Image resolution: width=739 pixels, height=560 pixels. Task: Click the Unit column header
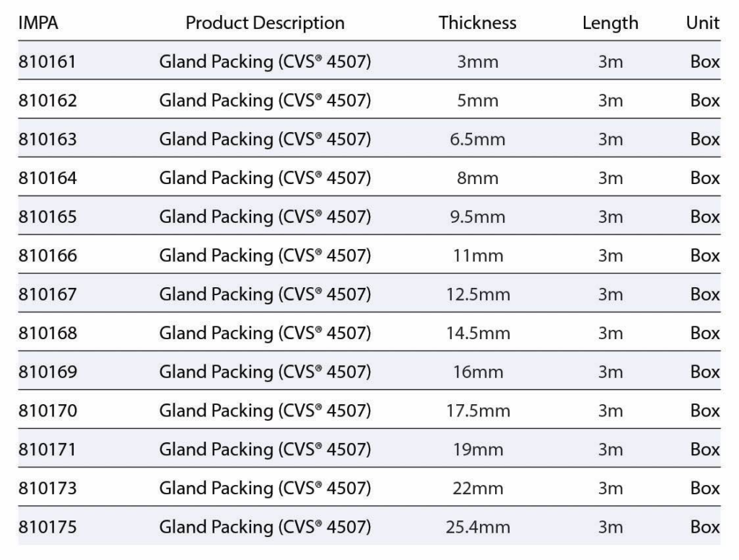(702, 23)
